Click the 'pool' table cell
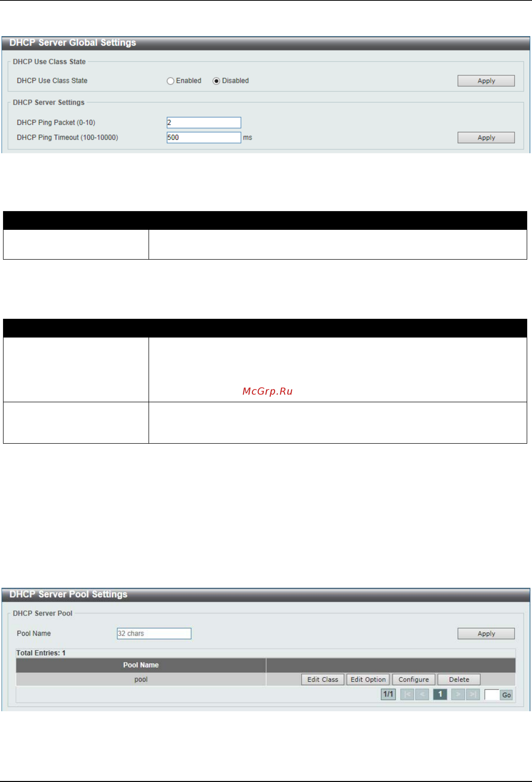 [141, 679]
